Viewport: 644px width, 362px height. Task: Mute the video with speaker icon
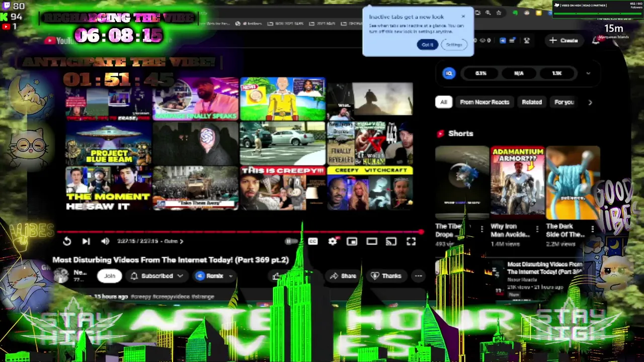pyautogui.click(x=105, y=241)
